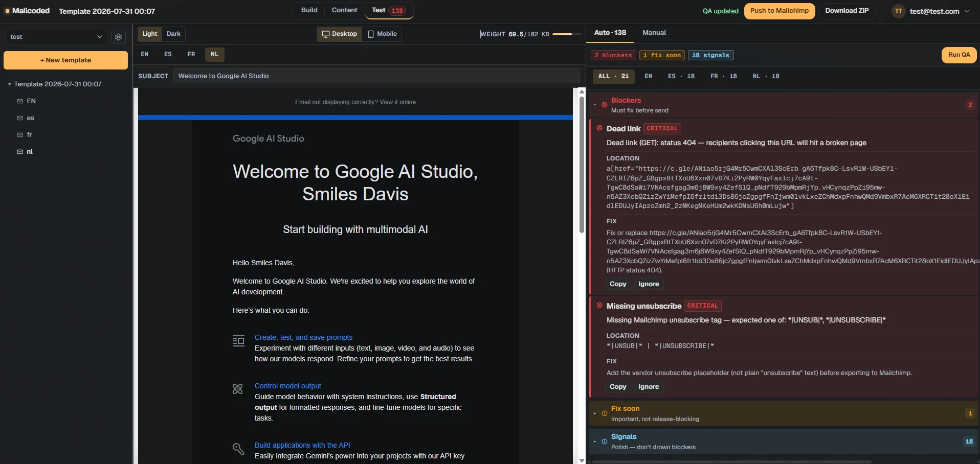Select NL language preview

tap(215, 54)
